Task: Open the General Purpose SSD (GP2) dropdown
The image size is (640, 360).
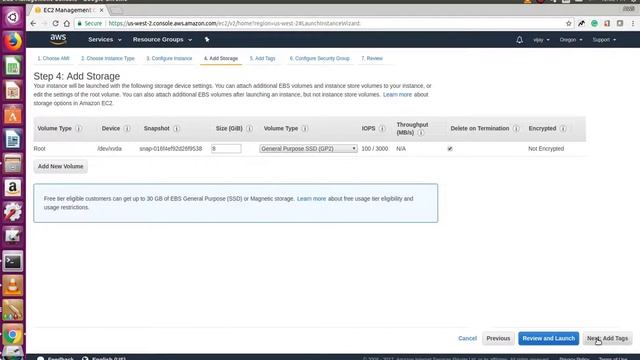Action: [x=308, y=149]
